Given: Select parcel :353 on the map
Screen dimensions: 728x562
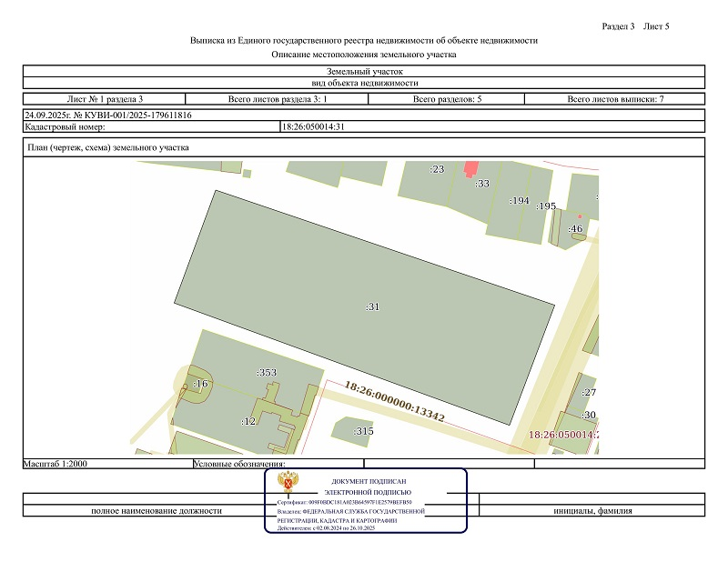Looking at the screenshot, I should pos(266,372).
